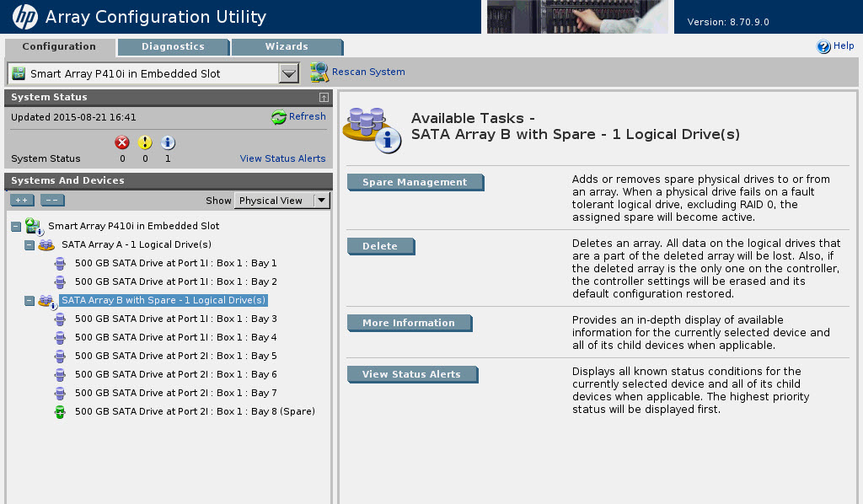Image resolution: width=863 pixels, height=504 pixels.
Task: Collapse the SATA Array B with Spare node
Action: pyautogui.click(x=29, y=300)
